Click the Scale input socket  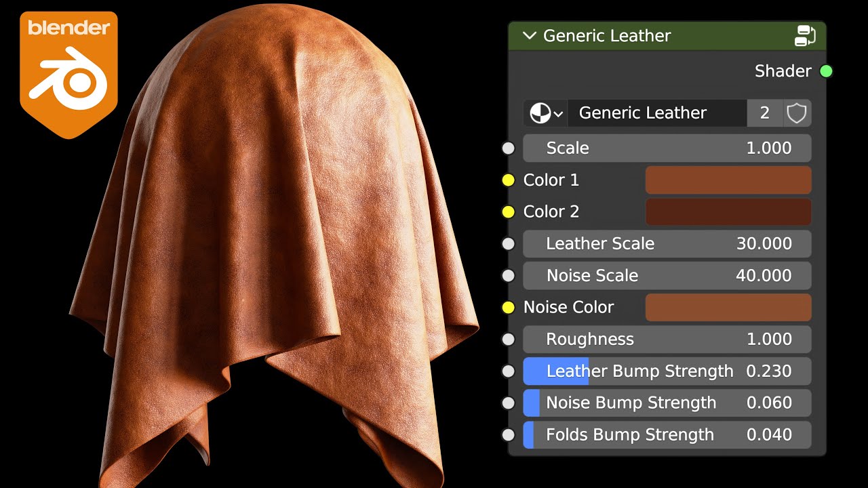pos(509,148)
